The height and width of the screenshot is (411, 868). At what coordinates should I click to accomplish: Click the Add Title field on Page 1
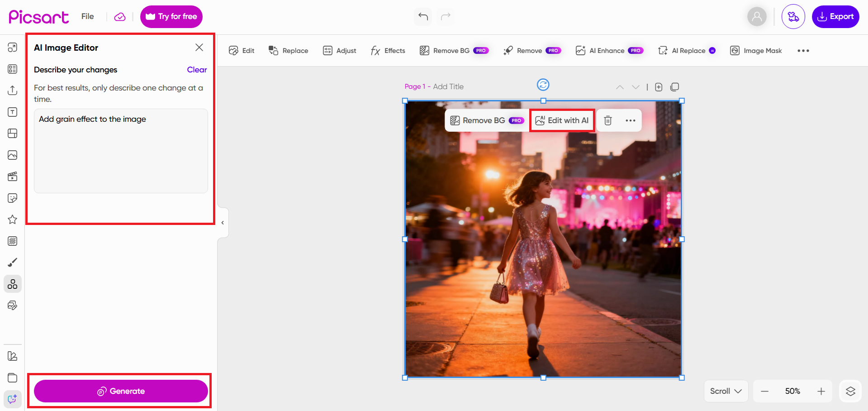click(x=448, y=86)
